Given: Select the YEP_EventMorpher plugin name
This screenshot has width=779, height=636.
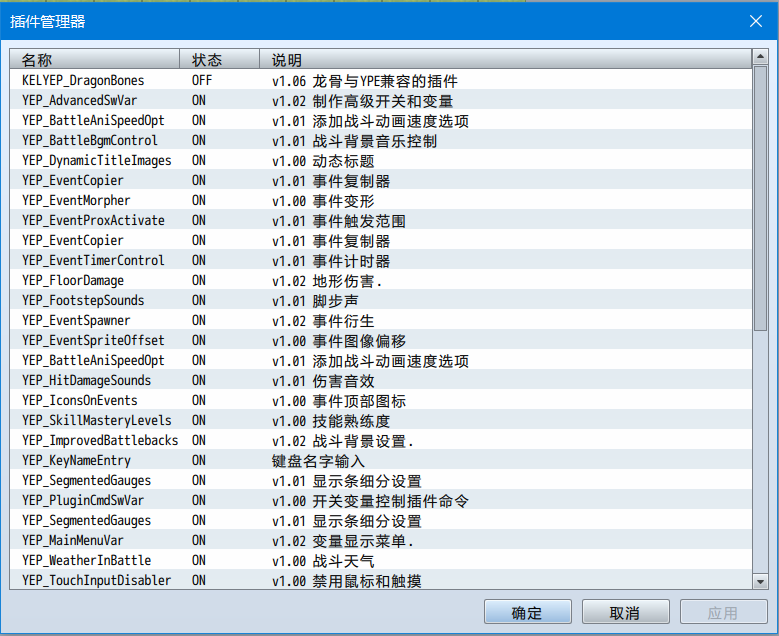Looking at the screenshot, I should [x=76, y=200].
